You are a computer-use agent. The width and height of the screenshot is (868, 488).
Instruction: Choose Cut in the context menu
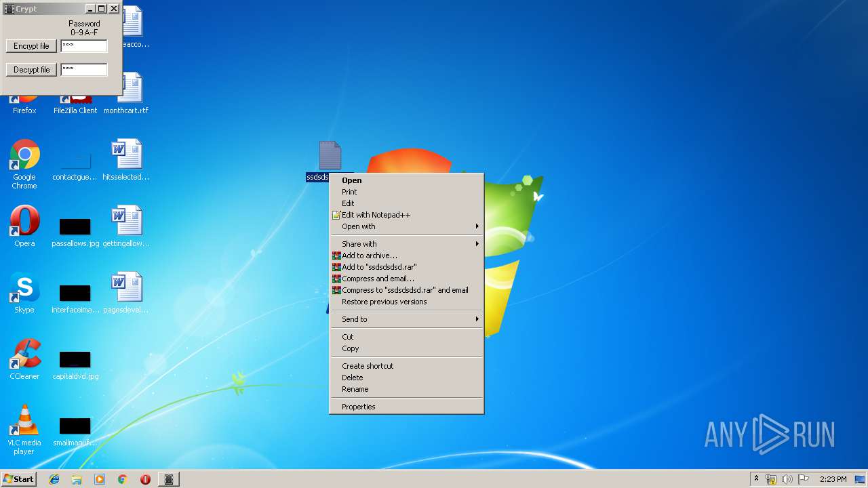pyautogui.click(x=407, y=337)
